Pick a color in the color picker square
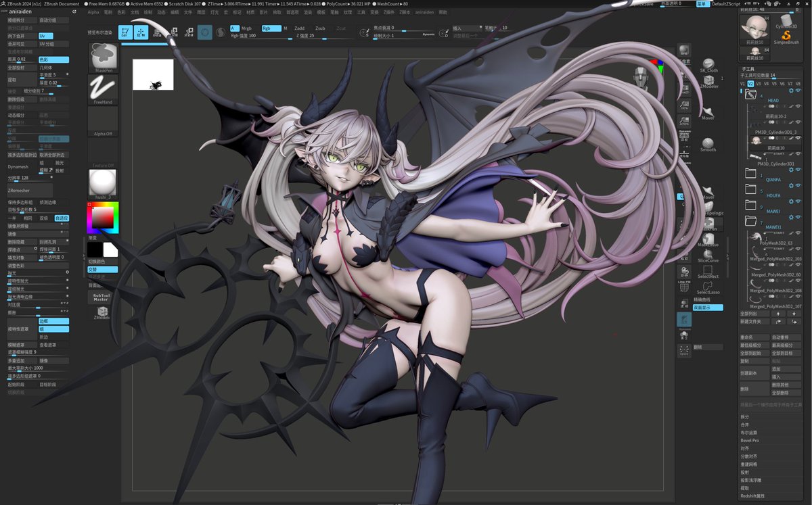This screenshot has width=812, height=505. coord(102,217)
